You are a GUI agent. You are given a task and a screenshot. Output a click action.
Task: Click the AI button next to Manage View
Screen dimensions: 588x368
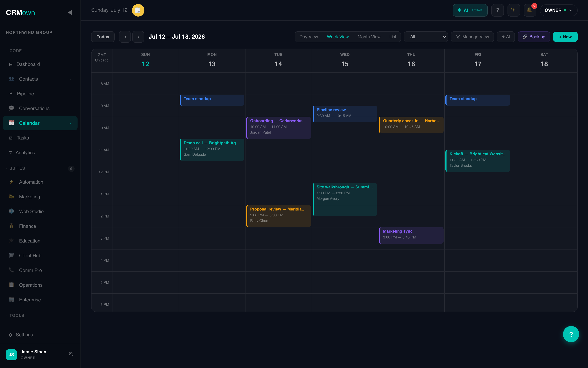(506, 37)
